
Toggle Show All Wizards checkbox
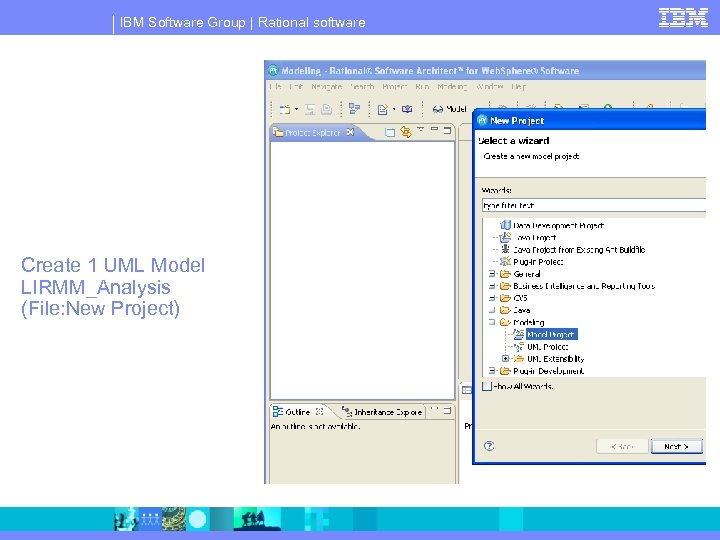pyautogui.click(x=487, y=386)
